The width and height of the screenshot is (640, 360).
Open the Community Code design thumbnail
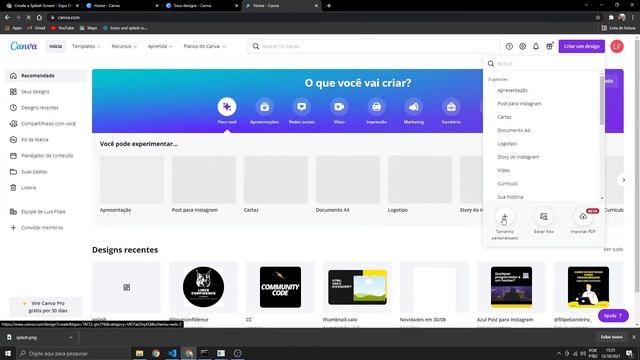coord(280,287)
